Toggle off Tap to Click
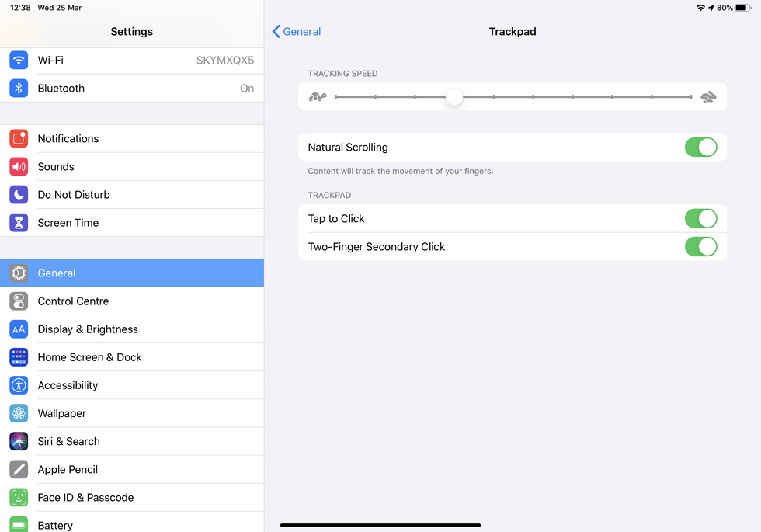The height and width of the screenshot is (532, 761). (700, 218)
